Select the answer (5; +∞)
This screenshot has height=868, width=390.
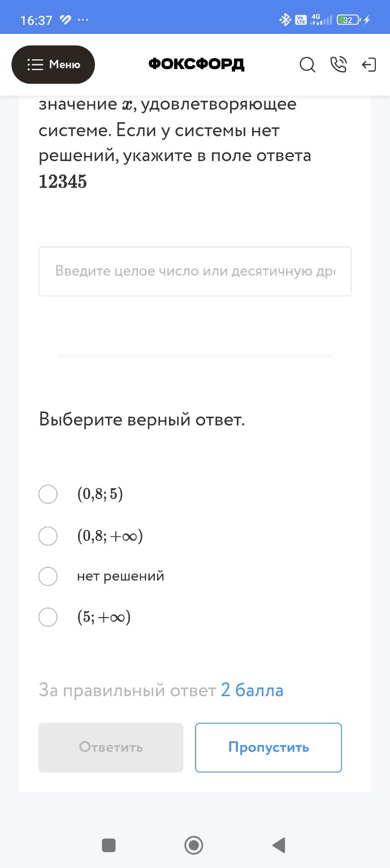click(x=48, y=617)
